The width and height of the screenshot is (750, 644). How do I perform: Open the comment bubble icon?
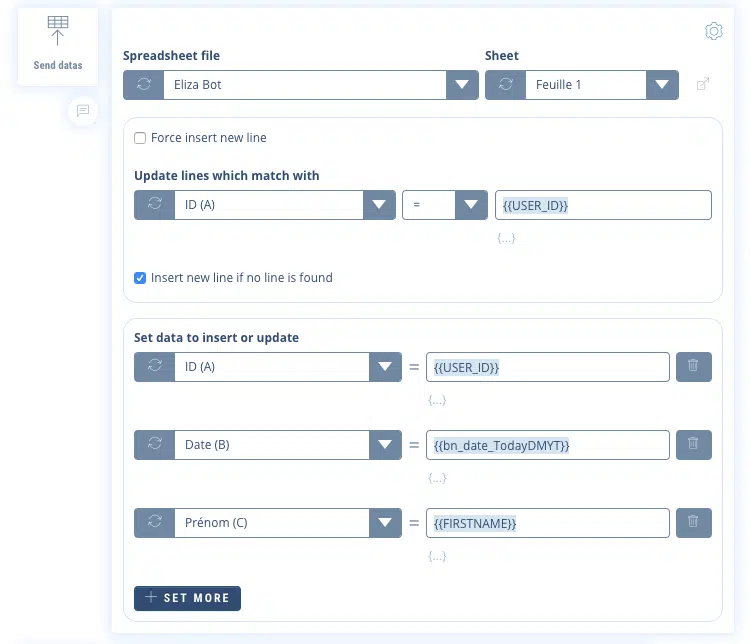(x=83, y=110)
